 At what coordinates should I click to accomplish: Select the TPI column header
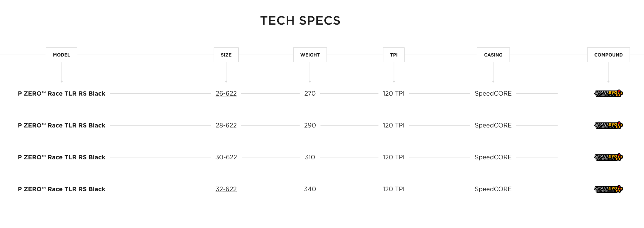click(394, 55)
